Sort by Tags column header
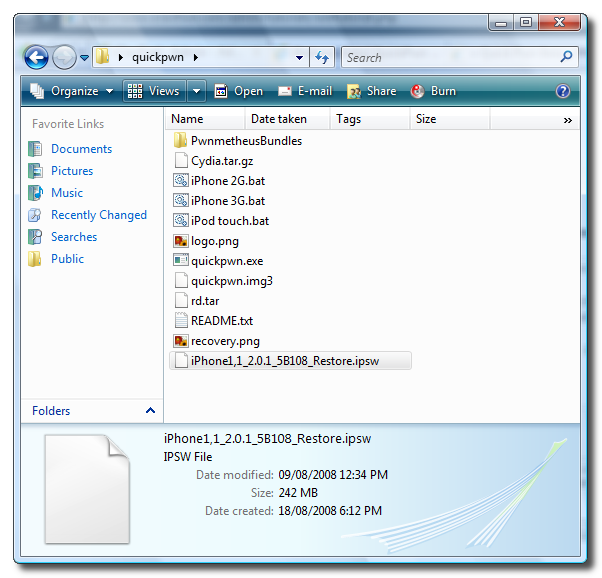This screenshot has height=578, width=602. tap(370, 119)
